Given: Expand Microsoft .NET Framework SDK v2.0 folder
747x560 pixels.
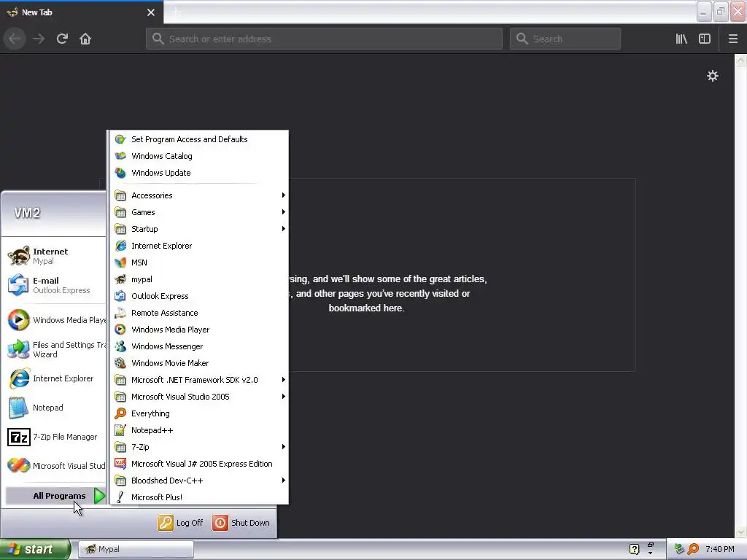Looking at the screenshot, I should pyautogui.click(x=199, y=379).
